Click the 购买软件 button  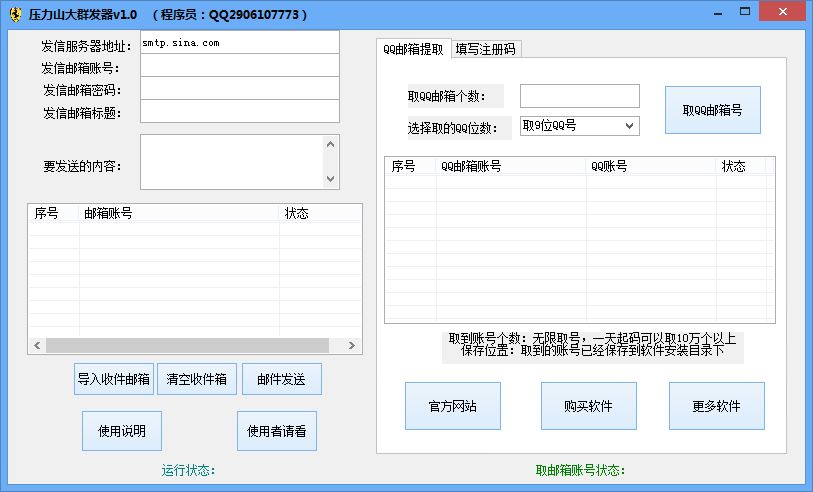588,406
